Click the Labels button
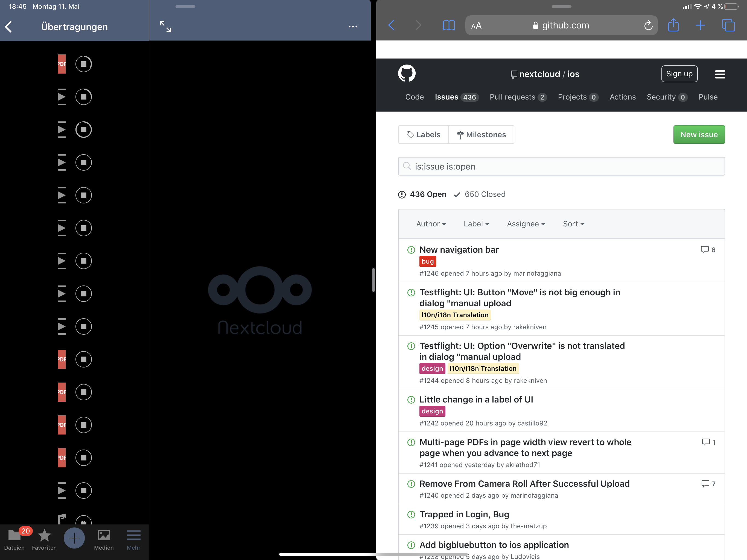 click(424, 135)
